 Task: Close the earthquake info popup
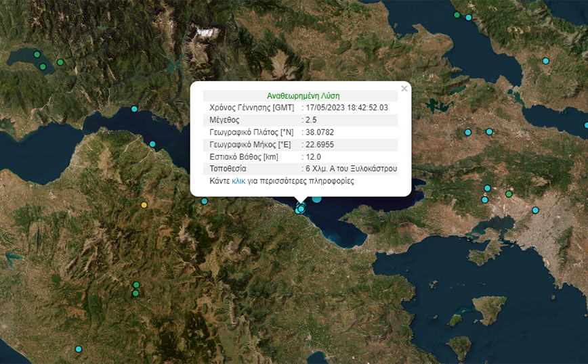point(404,88)
